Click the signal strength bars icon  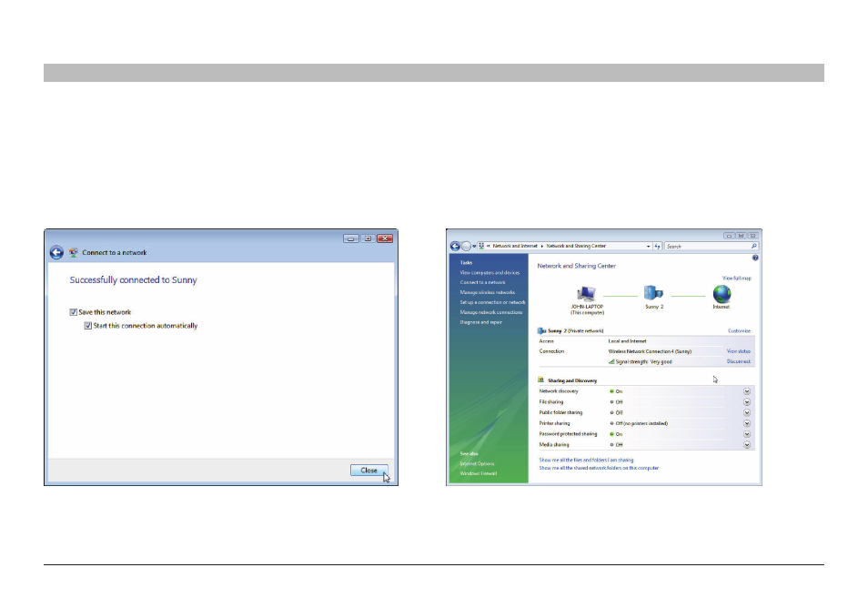(611, 361)
